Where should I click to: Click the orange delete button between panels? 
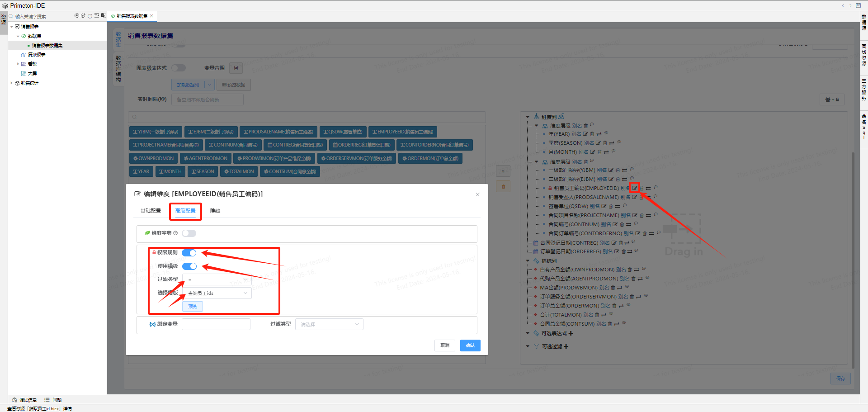point(503,186)
